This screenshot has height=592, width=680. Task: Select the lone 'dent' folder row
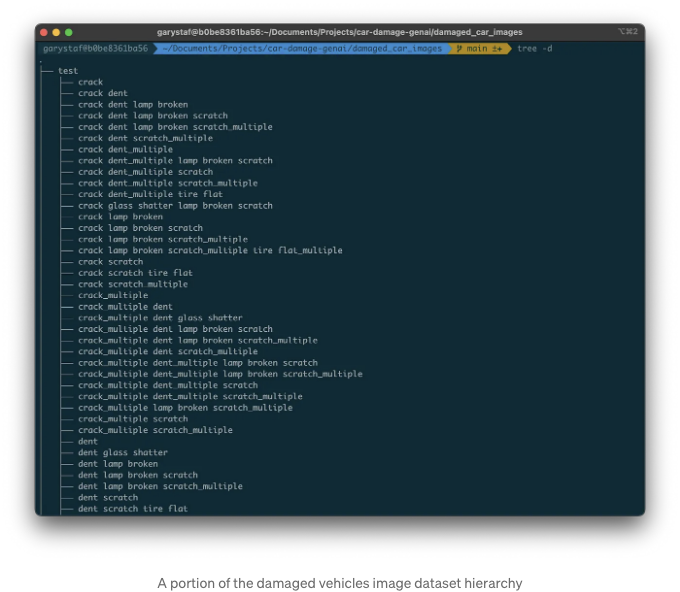pos(88,442)
